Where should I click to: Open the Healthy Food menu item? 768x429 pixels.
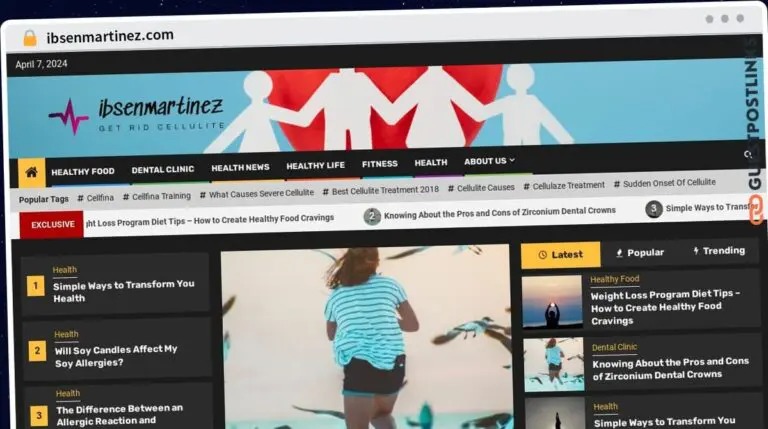83,171
